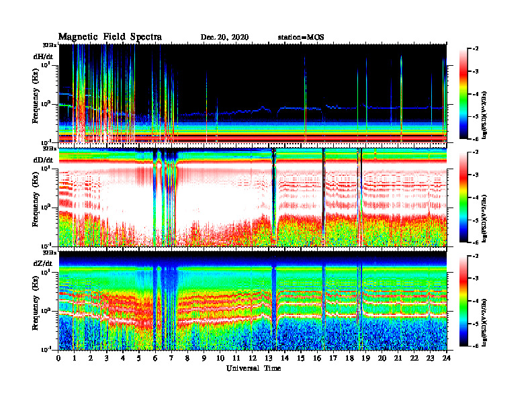Click the 32Hz label of the dH/dt panel
The height and width of the screenshot is (411, 532).
click(x=50, y=45)
